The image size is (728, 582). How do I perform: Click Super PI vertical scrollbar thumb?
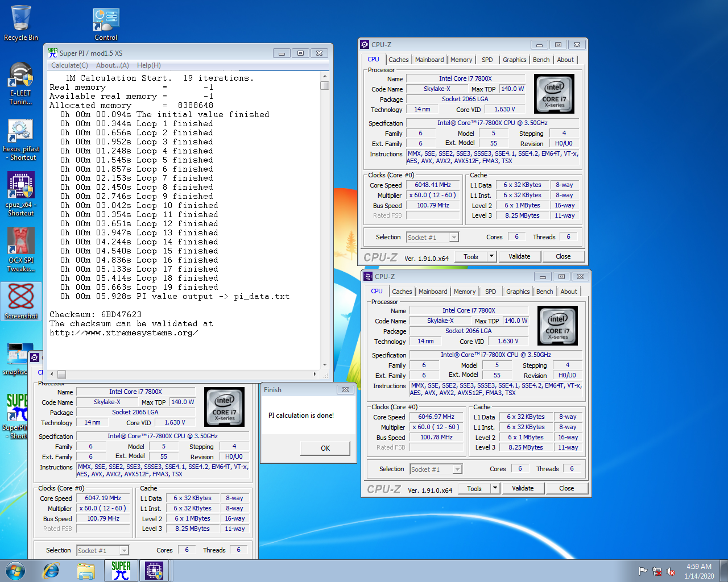pyautogui.click(x=325, y=85)
